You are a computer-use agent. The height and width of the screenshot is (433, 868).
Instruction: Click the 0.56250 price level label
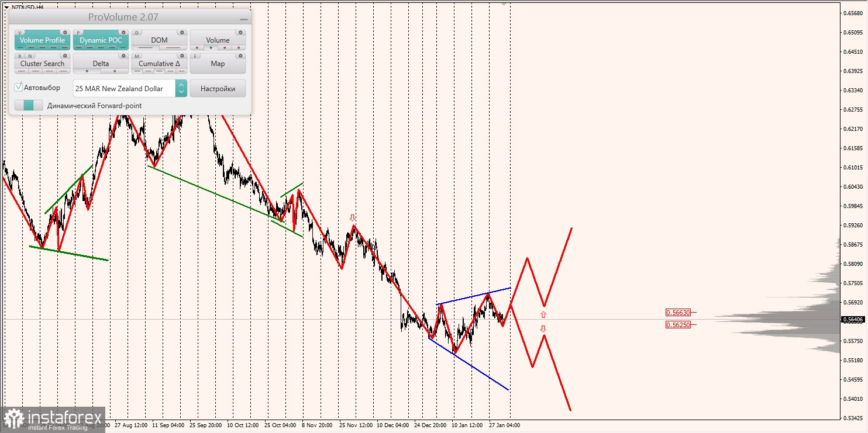pos(678,324)
